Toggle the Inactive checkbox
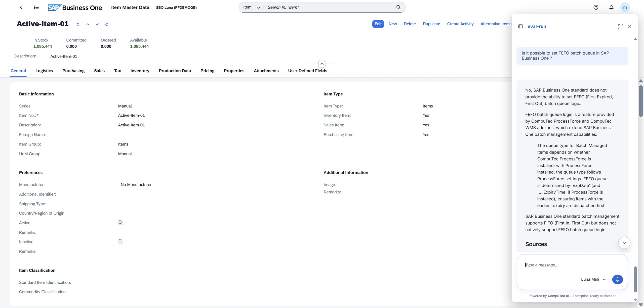Screen dimensions: 644x308 [x=120, y=242]
